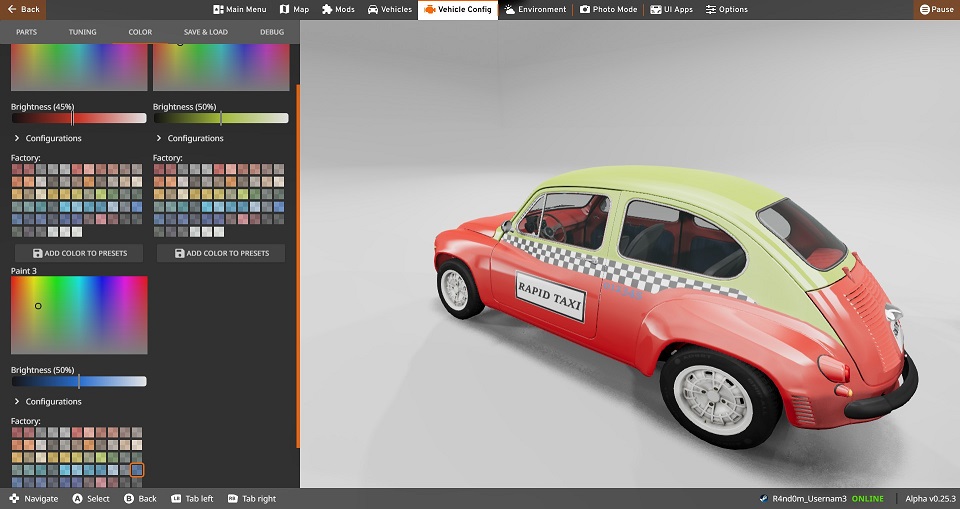Open the Save & Load tab
The width and height of the screenshot is (960, 509).
click(205, 32)
